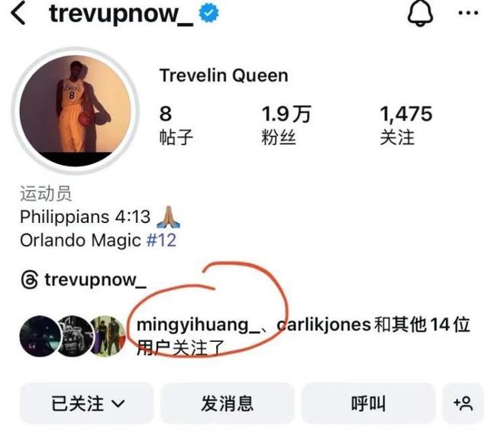The image size is (504, 435).
Task: Open the Threads icon link
Action: [x=30, y=279]
